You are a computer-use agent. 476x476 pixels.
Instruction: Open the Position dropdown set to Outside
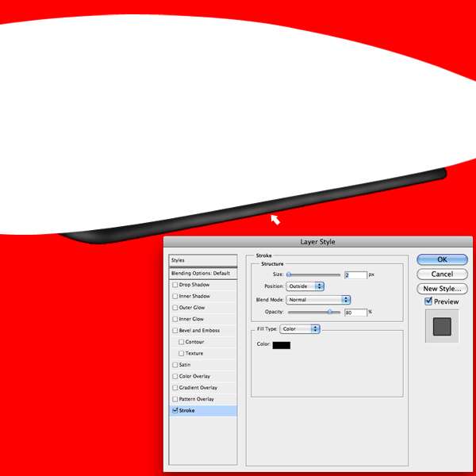[305, 286]
